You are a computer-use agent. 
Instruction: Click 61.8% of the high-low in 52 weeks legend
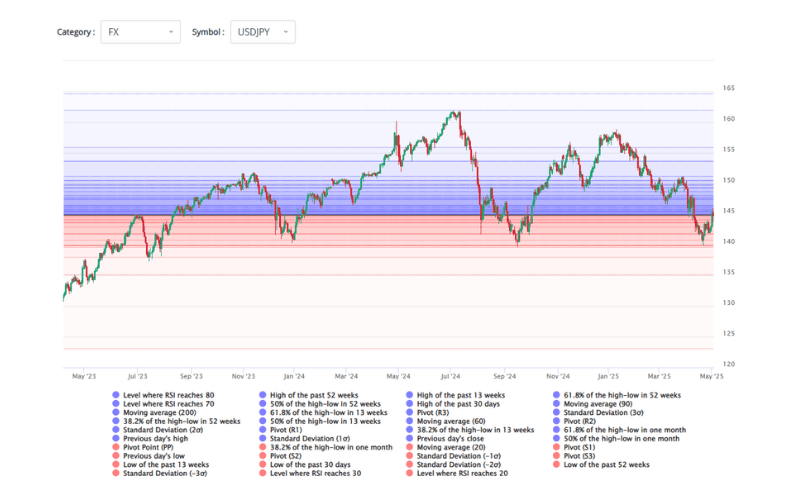coord(617,395)
